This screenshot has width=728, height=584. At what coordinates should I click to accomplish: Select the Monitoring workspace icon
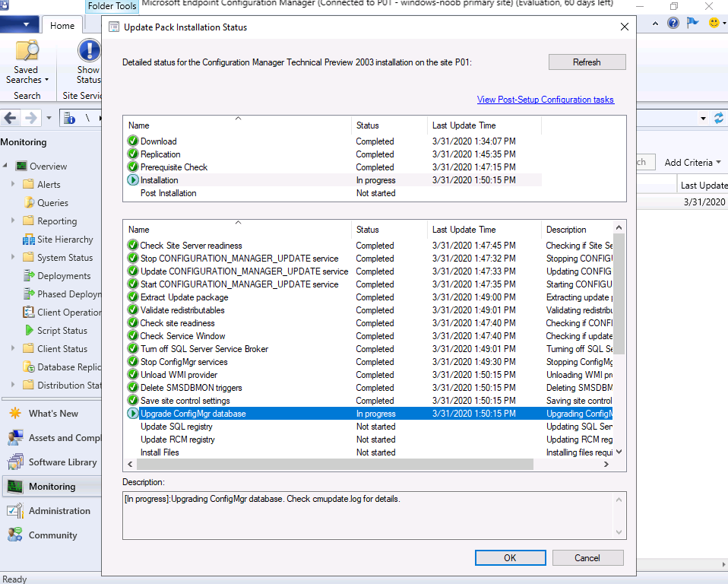tap(15, 487)
